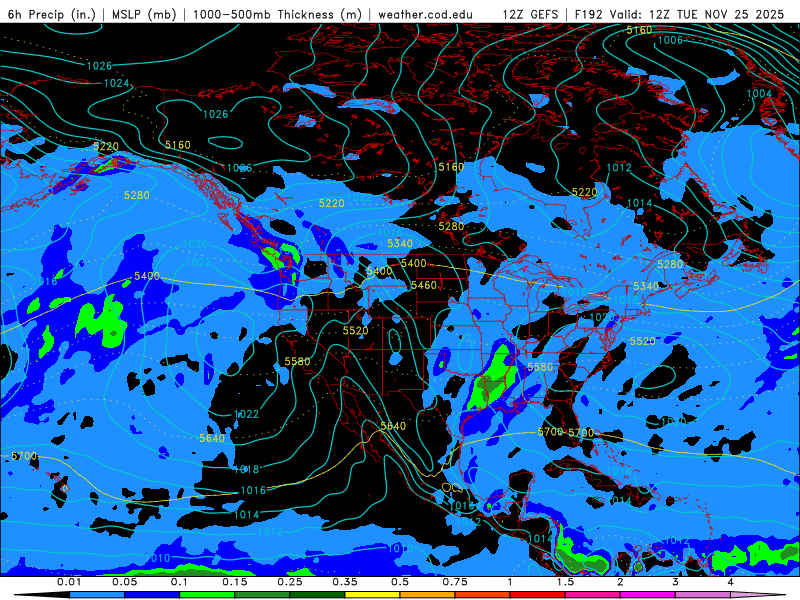Click the 5700 label at the left edge

coord(24,456)
